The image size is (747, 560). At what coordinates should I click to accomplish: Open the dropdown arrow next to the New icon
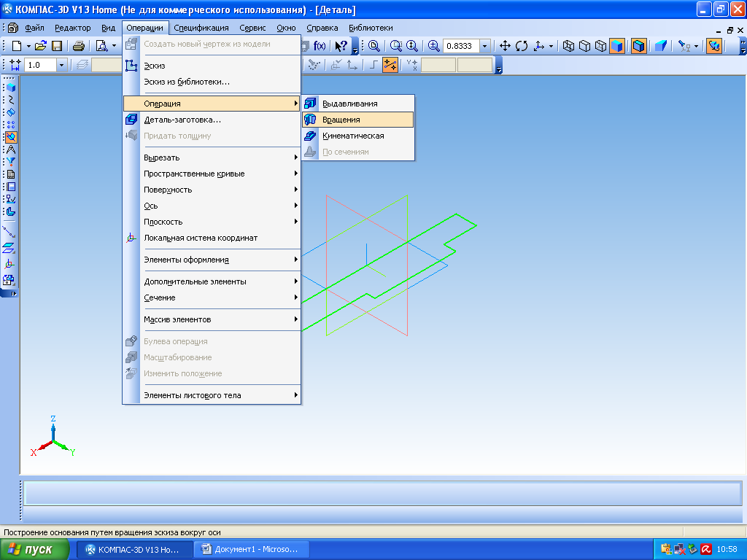pyautogui.click(x=28, y=46)
